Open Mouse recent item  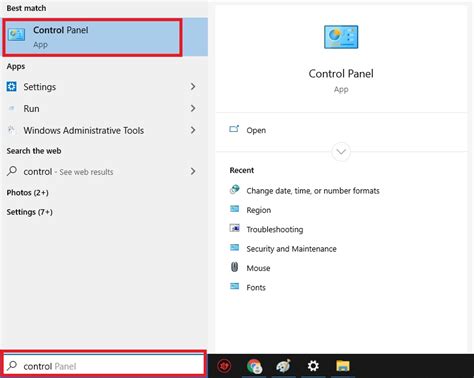click(x=258, y=268)
